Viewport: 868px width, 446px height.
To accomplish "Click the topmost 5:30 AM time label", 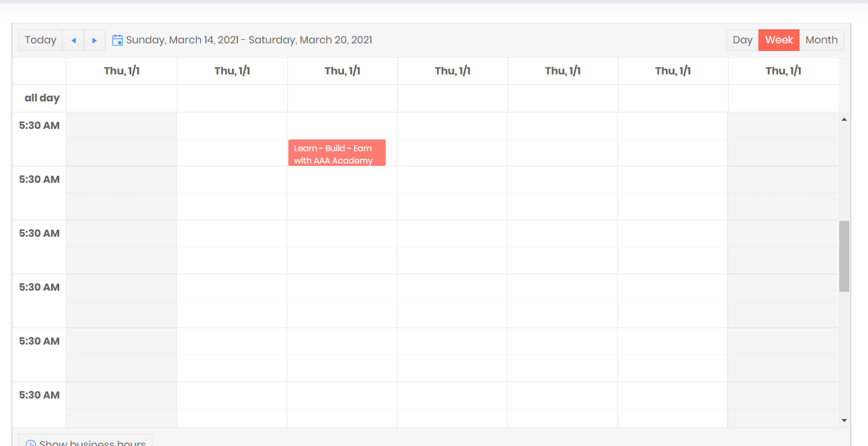I will click(x=39, y=125).
